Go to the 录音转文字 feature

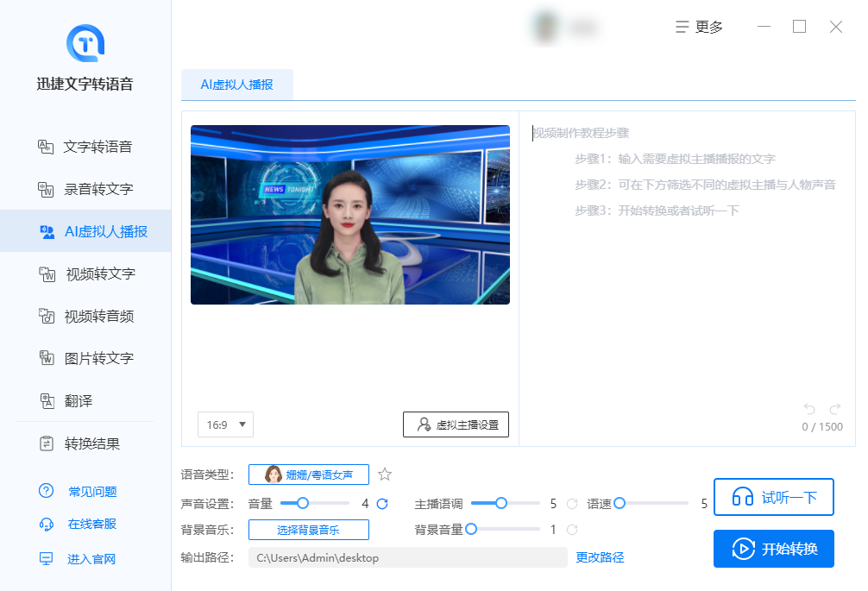tap(85, 189)
